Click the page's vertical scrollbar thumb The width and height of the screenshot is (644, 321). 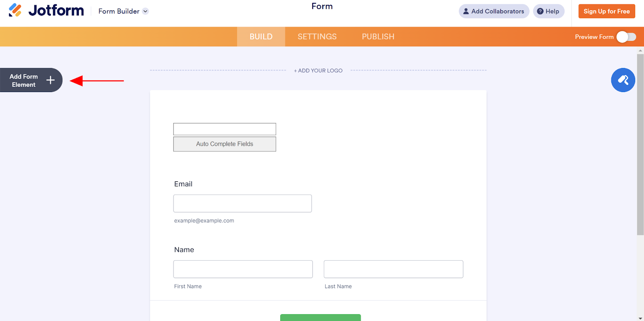pyautogui.click(x=640, y=145)
